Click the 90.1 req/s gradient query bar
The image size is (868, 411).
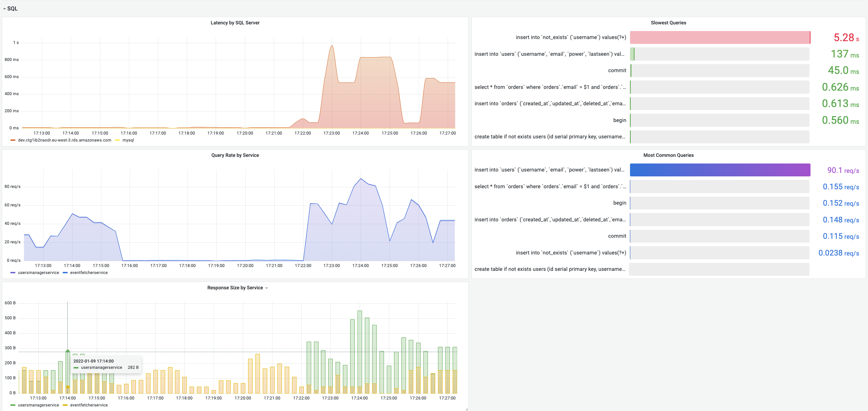tap(720, 170)
